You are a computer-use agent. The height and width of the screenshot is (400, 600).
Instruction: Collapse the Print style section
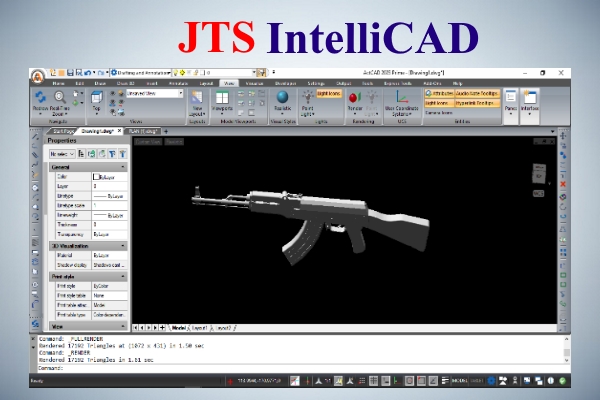[123, 276]
